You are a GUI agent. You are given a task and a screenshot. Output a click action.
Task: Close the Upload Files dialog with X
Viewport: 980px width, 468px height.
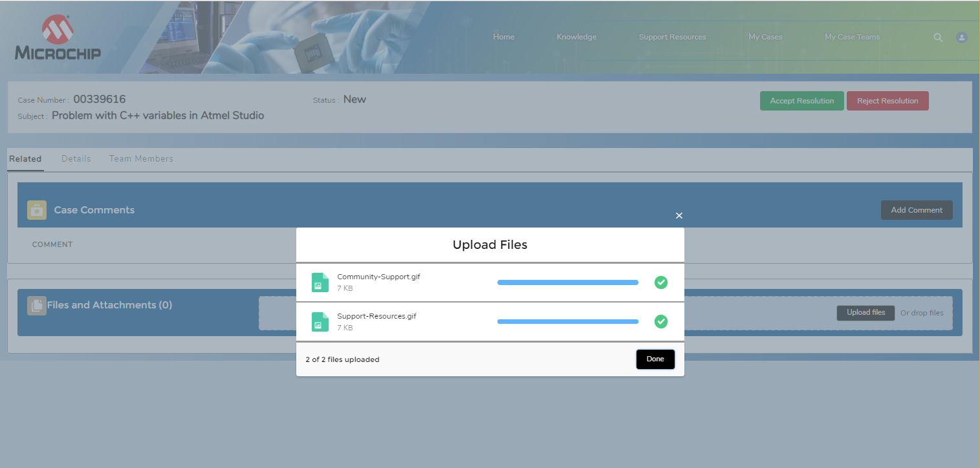pyautogui.click(x=679, y=215)
